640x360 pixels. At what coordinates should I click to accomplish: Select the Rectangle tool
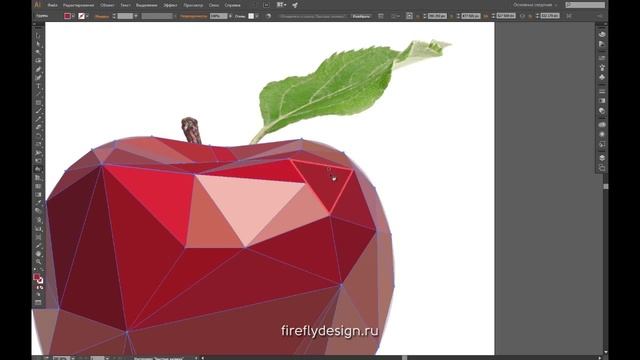tap(38, 102)
